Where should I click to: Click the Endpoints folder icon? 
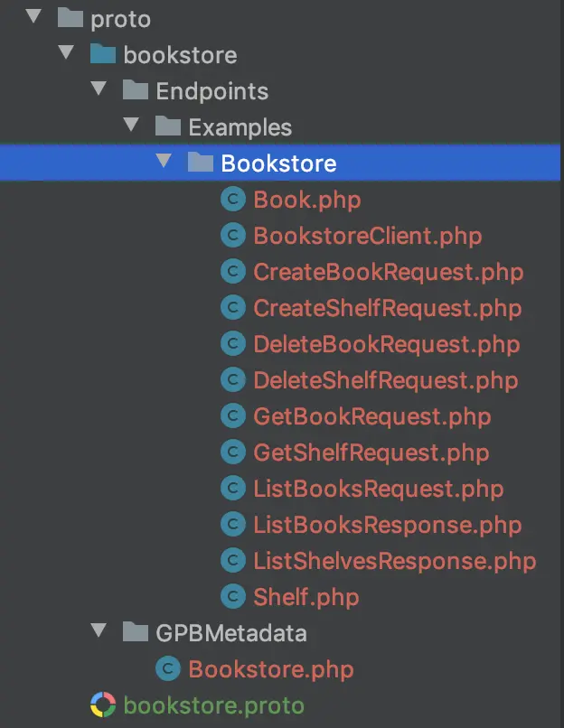point(136,90)
